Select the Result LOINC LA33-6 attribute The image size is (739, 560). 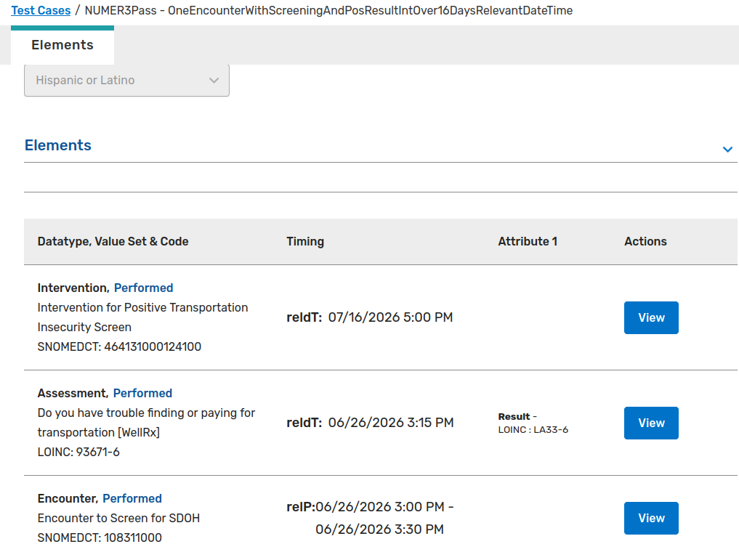[533, 423]
